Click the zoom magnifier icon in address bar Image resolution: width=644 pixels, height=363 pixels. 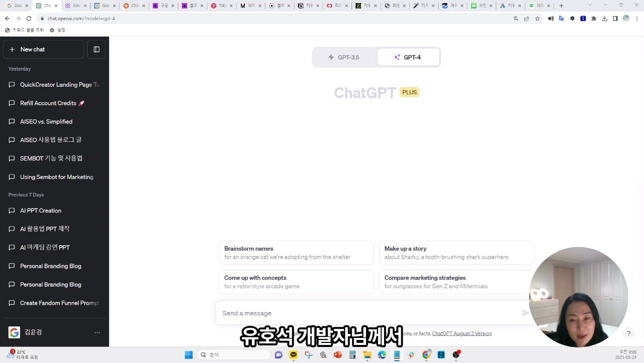tap(516, 19)
